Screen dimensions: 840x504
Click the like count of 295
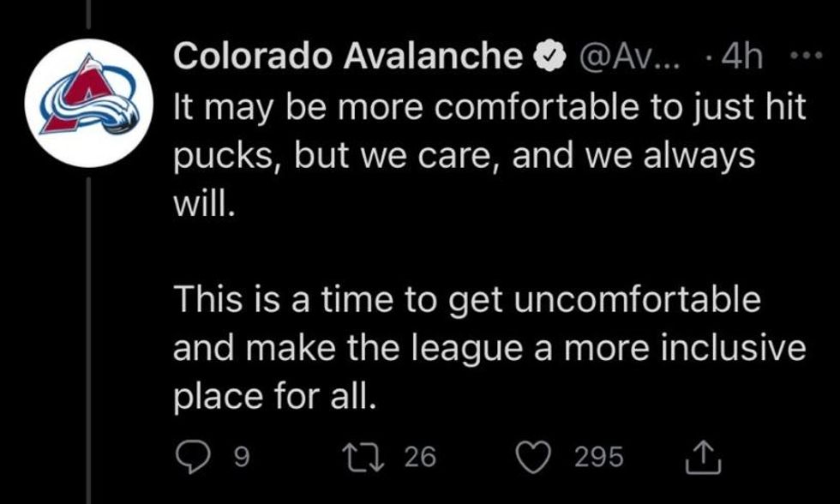click(598, 457)
